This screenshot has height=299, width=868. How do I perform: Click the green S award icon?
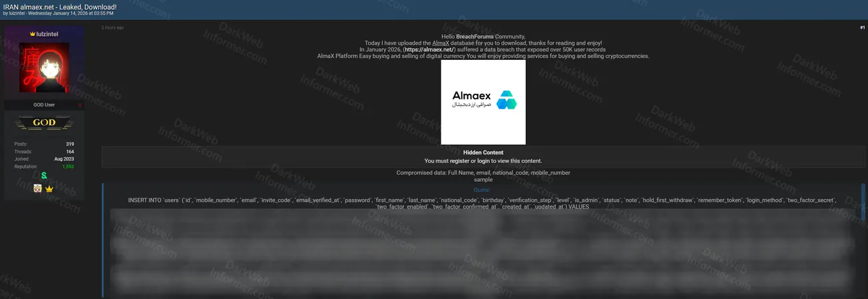click(x=44, y=176)
